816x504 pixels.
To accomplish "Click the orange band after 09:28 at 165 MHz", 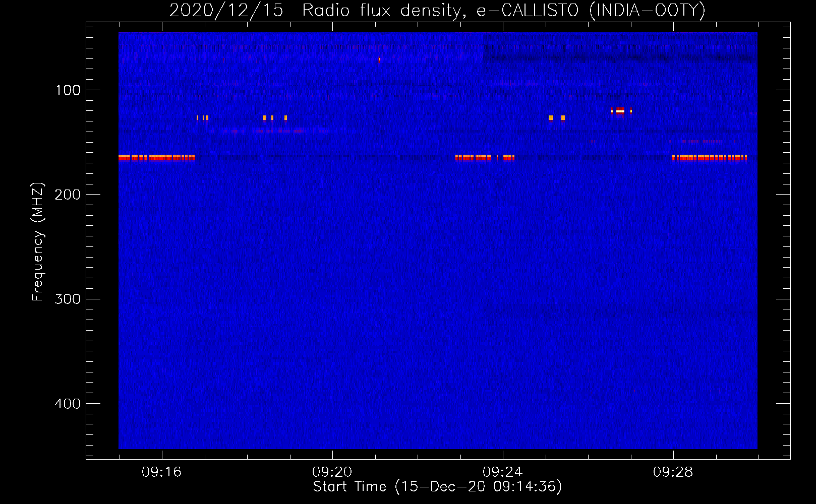I will pyautogui.click(x=709, y=158).
